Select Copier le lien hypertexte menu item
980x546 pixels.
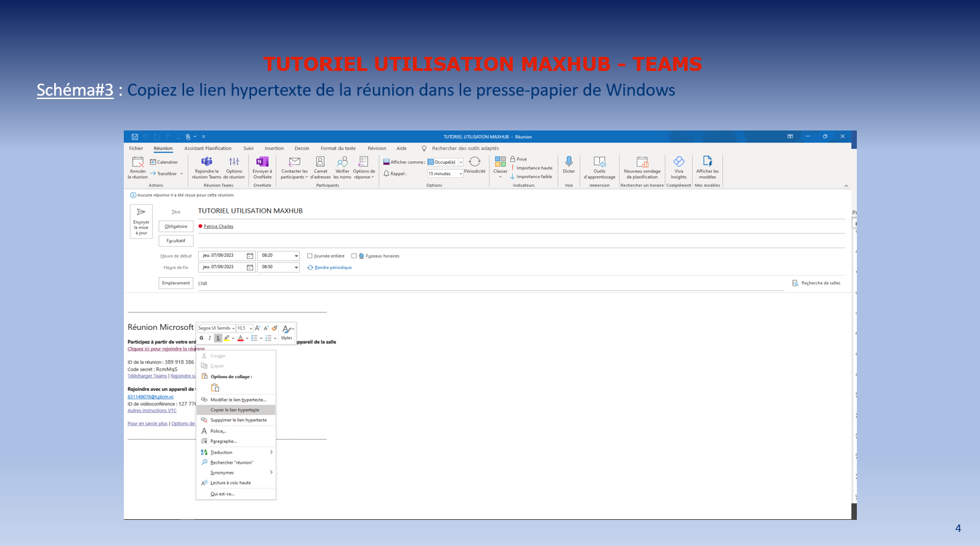coord(236,410)
